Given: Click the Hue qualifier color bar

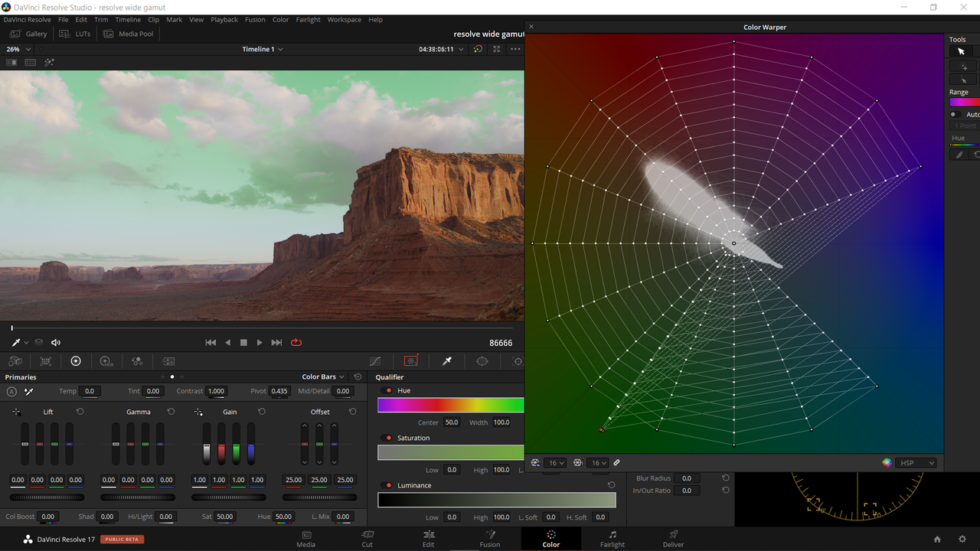Looking at the screenshot, I should click(451, 406).
